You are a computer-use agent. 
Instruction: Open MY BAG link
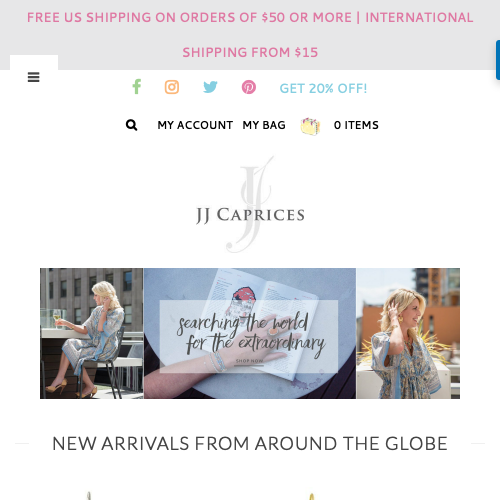264,125
